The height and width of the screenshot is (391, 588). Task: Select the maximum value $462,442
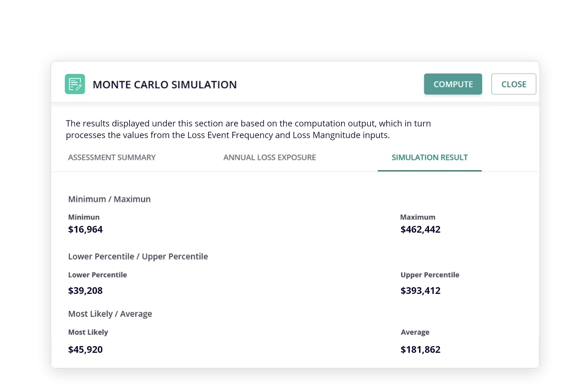420,229
